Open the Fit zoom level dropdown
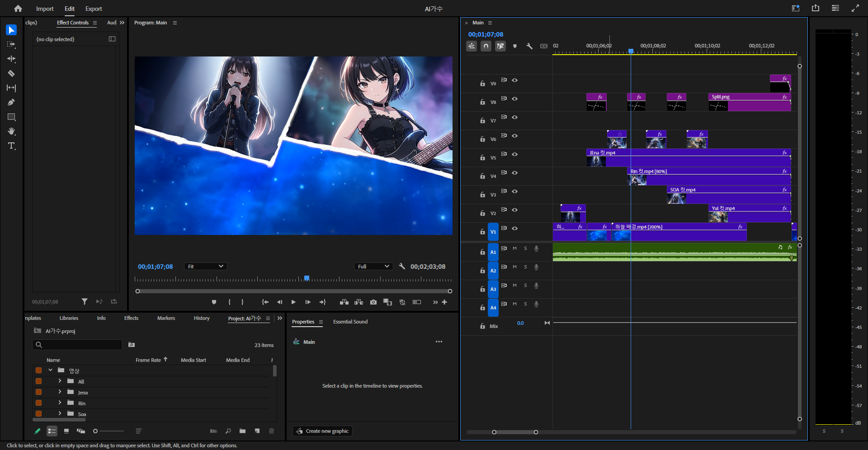The width and height of the screenshot is (868, 450). [206, 267]
